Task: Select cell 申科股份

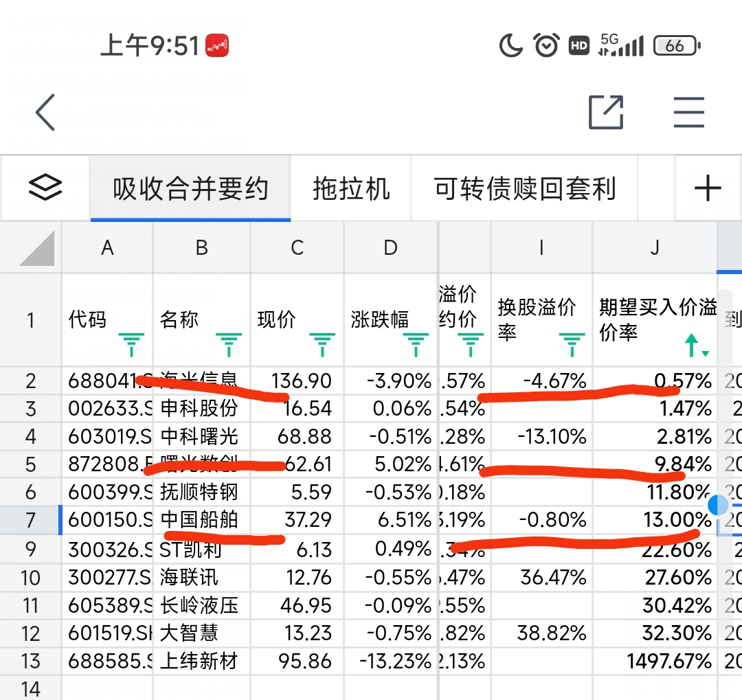Action: click(x=202, y=409)
